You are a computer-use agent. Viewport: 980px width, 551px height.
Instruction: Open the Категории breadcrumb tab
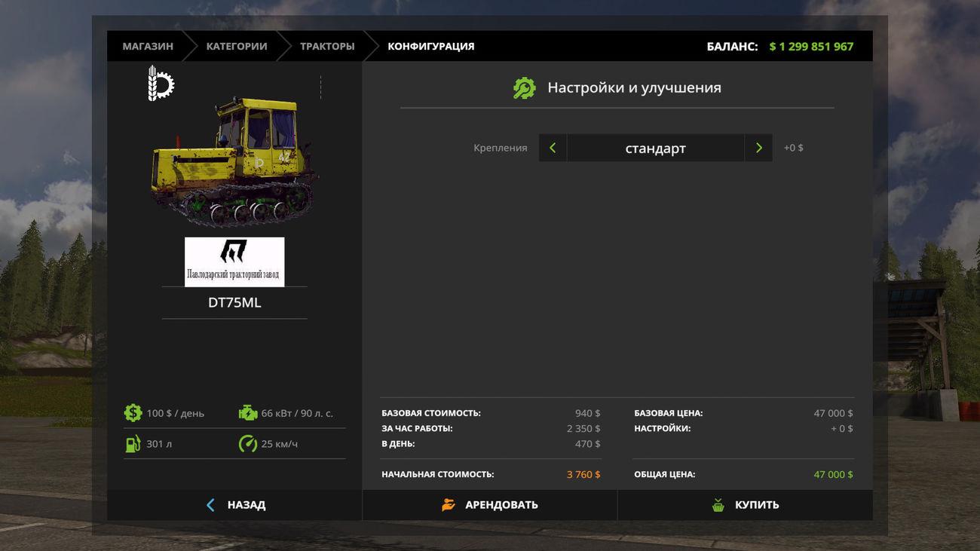237,46
